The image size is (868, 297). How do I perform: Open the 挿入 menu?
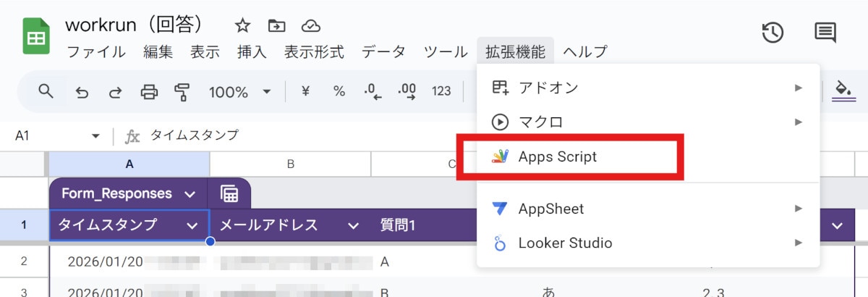coord(252,52)
